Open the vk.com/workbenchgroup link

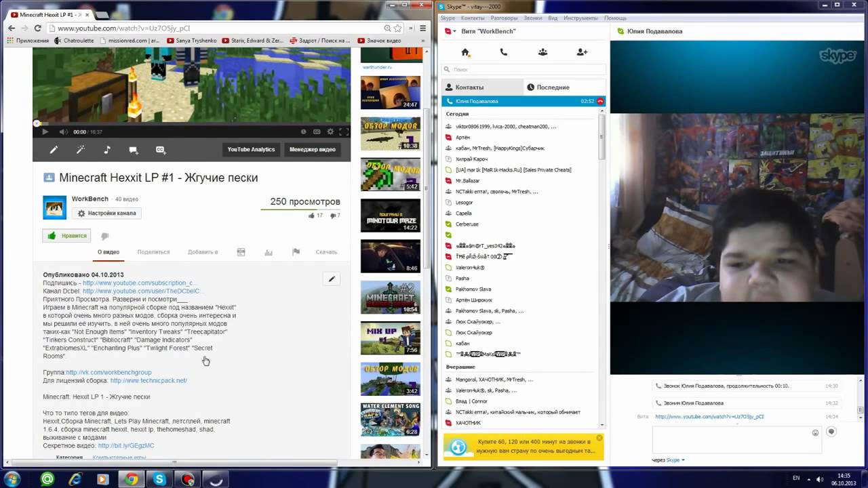click(108, 372)
